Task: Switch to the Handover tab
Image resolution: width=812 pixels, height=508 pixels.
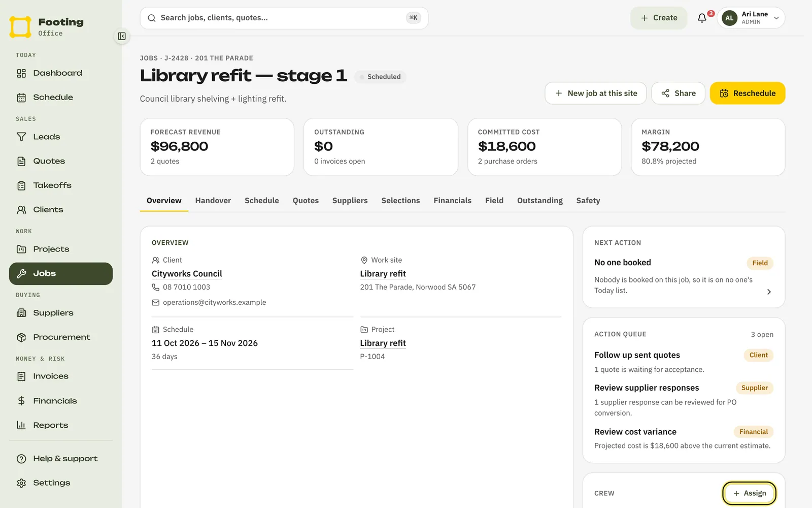Action: (x=213, y=201)
